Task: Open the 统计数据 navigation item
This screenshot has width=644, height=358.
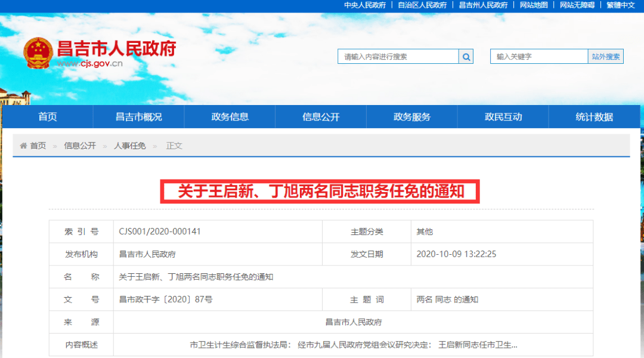Action: point(595,117)
